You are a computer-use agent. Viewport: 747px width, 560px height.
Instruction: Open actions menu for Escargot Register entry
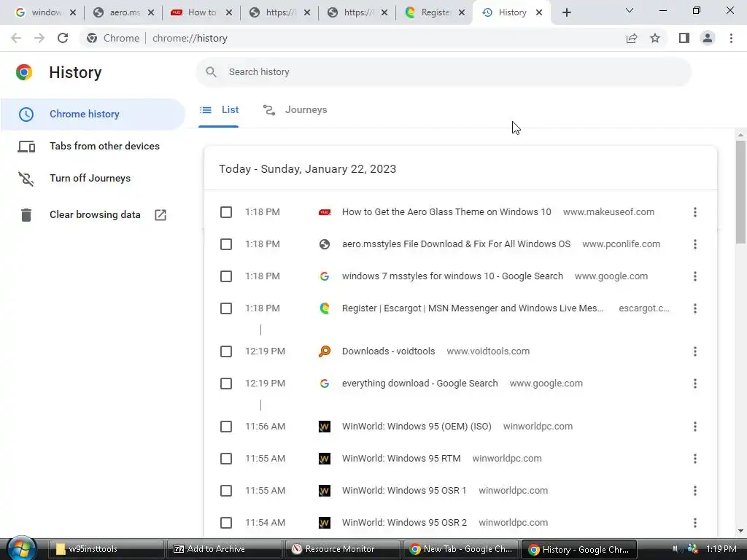tap(695, 308)
